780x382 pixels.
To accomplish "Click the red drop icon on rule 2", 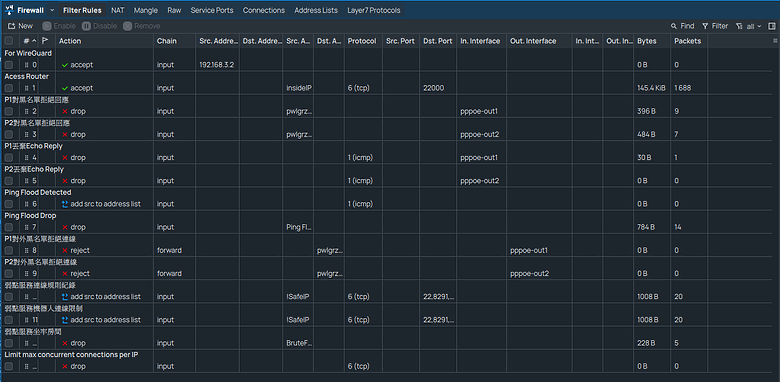I will point(65,111).
